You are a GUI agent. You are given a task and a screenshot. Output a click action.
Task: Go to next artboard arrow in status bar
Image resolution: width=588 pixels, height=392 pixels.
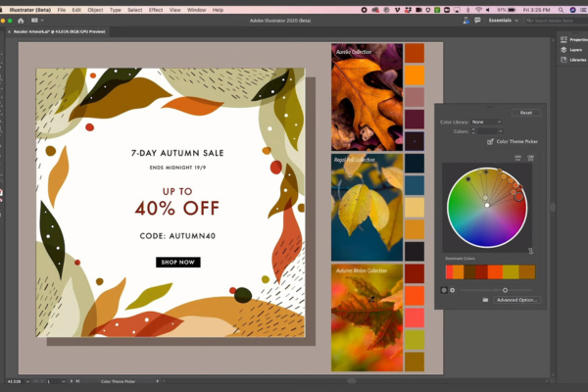coord(72,381)
